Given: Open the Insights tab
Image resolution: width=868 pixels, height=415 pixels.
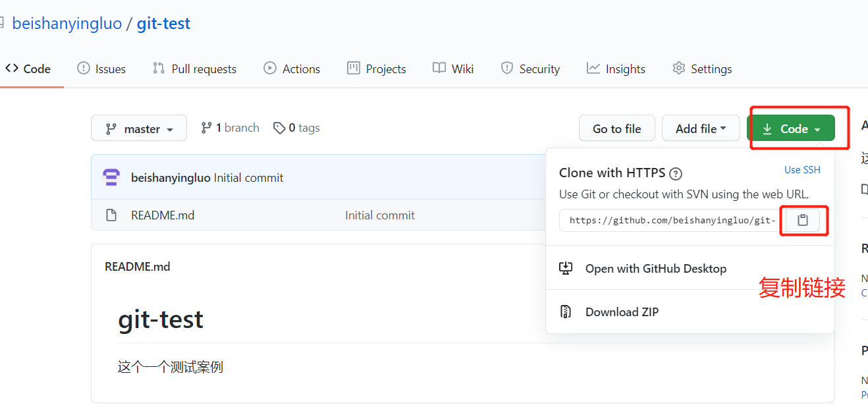Looking at the screenshot, I should coord(616,69).
